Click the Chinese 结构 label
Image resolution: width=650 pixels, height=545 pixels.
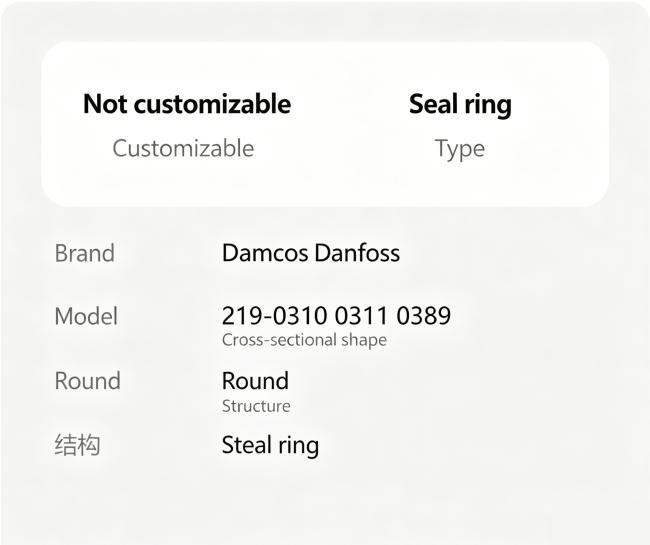78,445
